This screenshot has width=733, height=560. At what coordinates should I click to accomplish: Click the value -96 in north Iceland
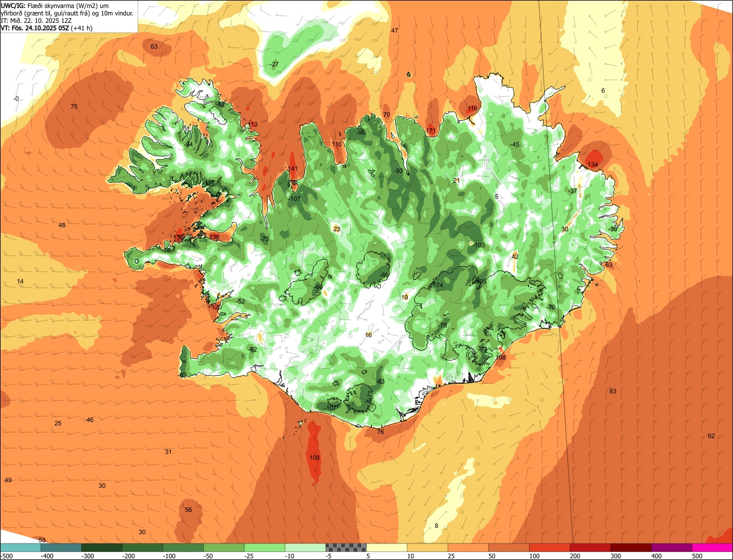360,133
